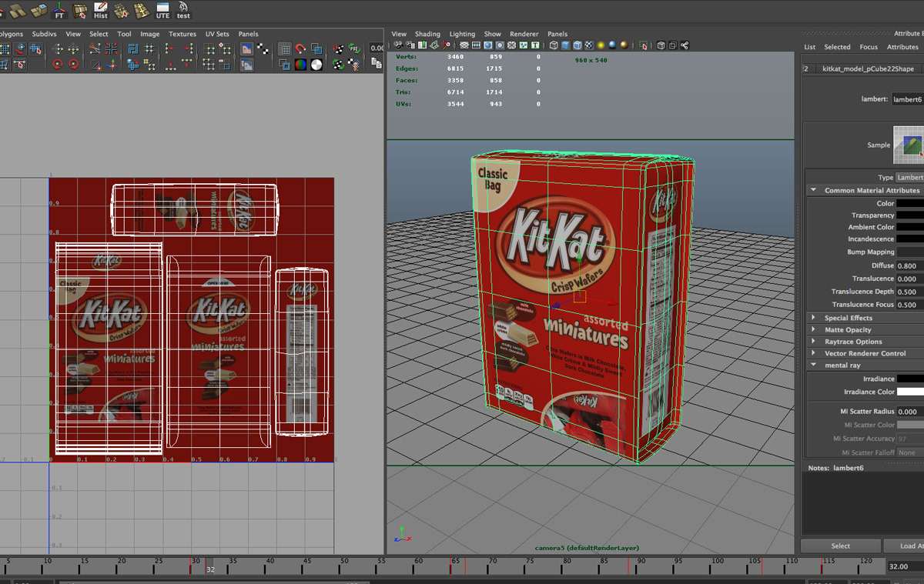Click the UV magnet snap icon
Viewport: 924px width, 584px height.
(x=300, y=48)
